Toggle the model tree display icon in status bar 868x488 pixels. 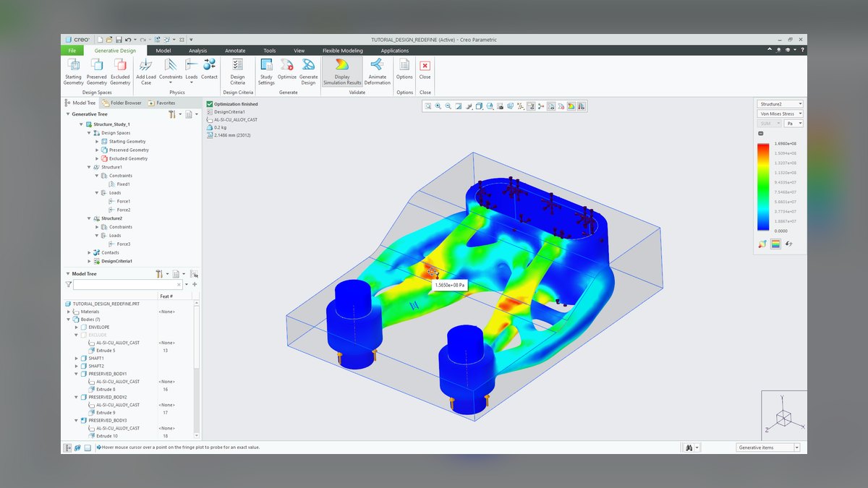[x=68, y=448]
